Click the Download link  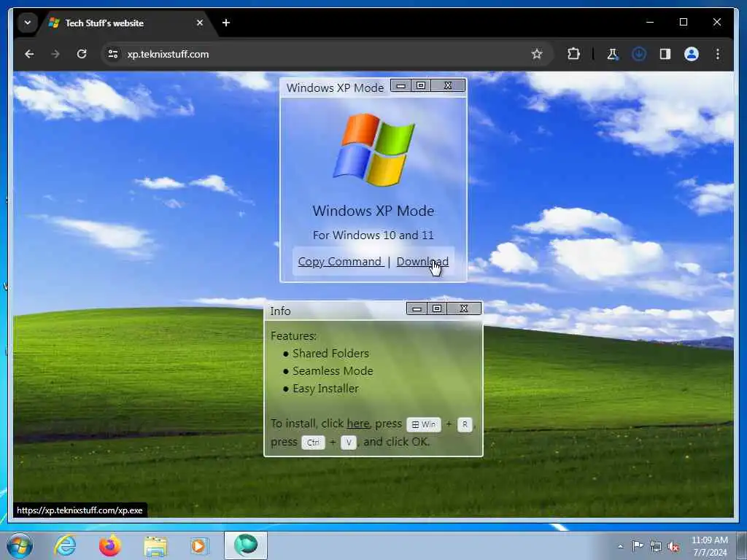tap(422, 262)
